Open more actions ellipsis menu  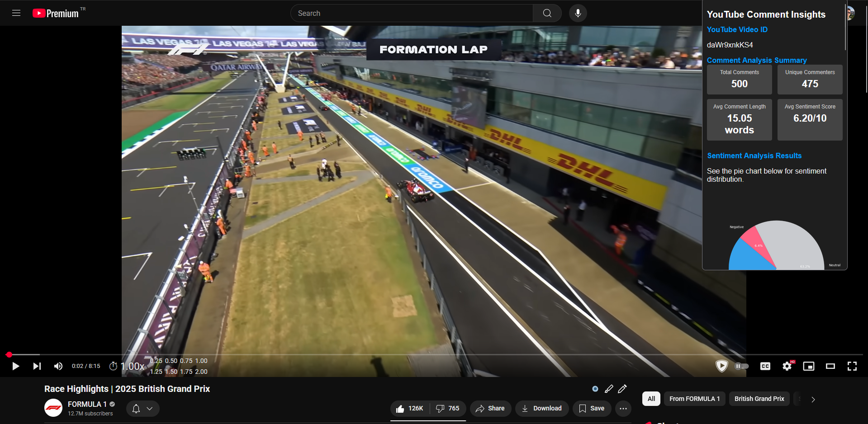click(x=623, y=409)
